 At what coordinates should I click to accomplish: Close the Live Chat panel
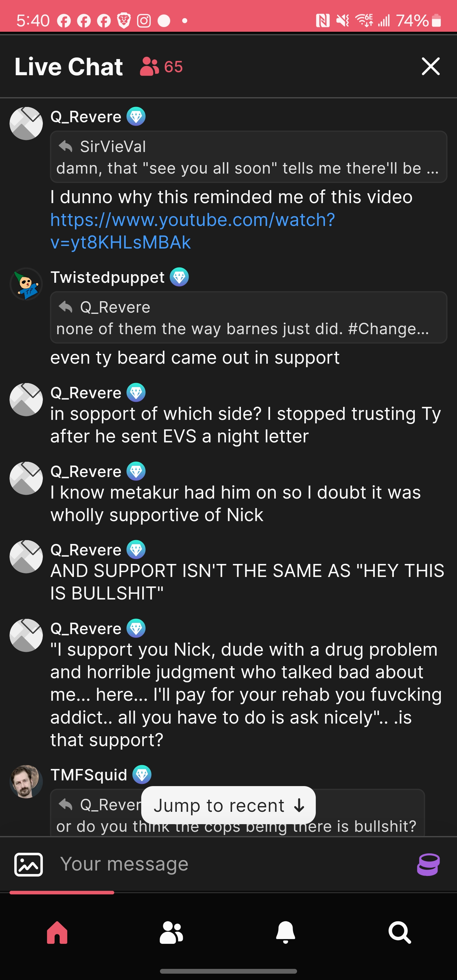pyautogui.click(x=431, y=67)
